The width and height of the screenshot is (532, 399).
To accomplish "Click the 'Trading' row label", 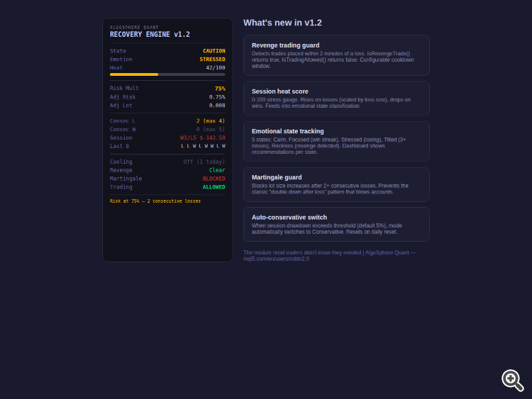I will pos(121,187).
